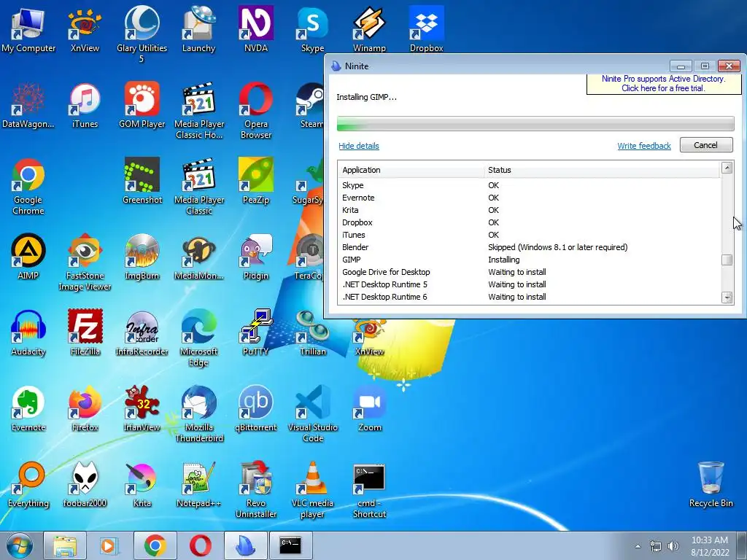Screen dimensions: 747x560
Task: Click the Greenshot desktop icon
Action: [x=142, y=180]
